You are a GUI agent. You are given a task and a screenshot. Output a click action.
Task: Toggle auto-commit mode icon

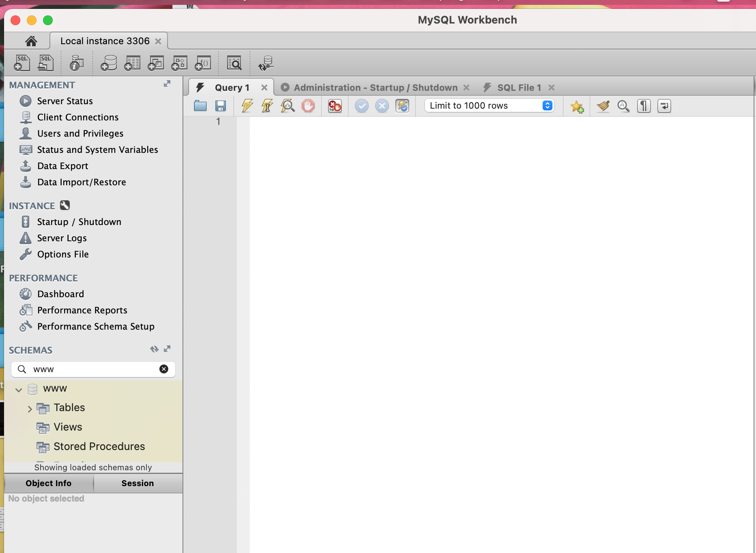coord(402,106)
